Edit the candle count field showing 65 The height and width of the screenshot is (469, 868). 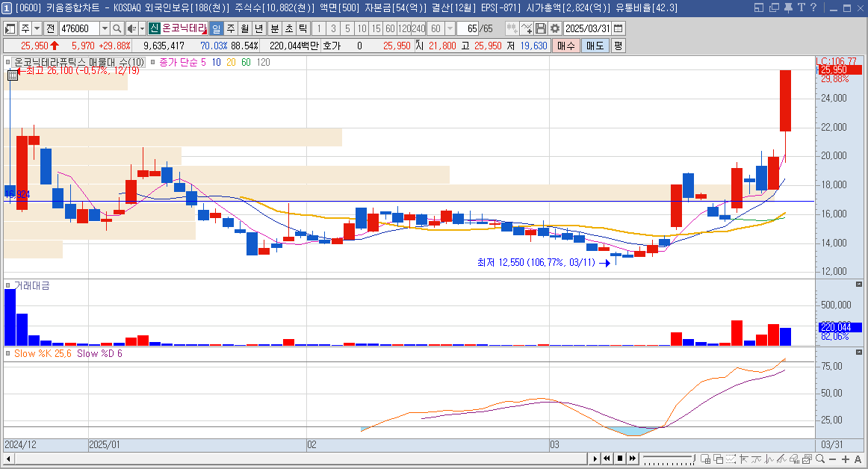[468, 28]
